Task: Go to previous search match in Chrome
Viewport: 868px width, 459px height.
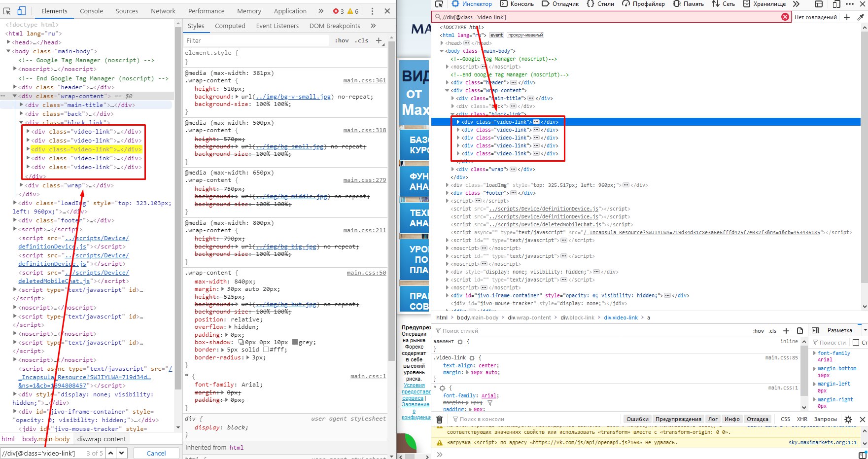Action: (111, 453)
